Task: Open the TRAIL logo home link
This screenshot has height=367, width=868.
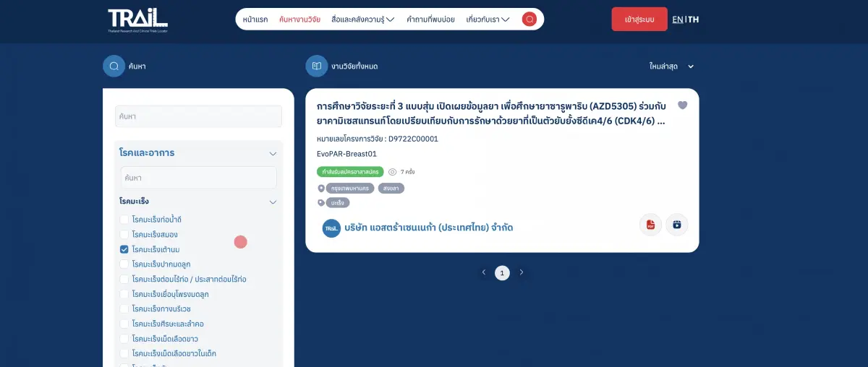Action: (x=137, y=20)
